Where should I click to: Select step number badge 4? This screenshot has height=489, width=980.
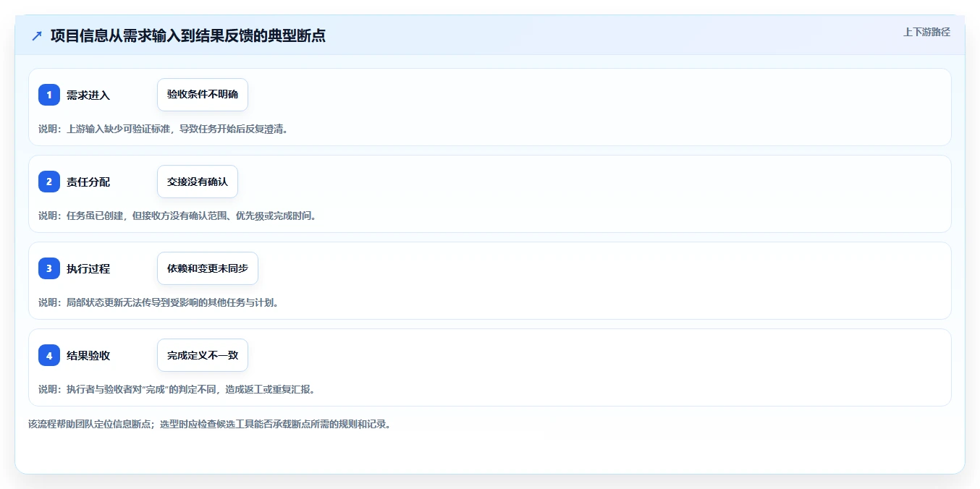(49, 355)
